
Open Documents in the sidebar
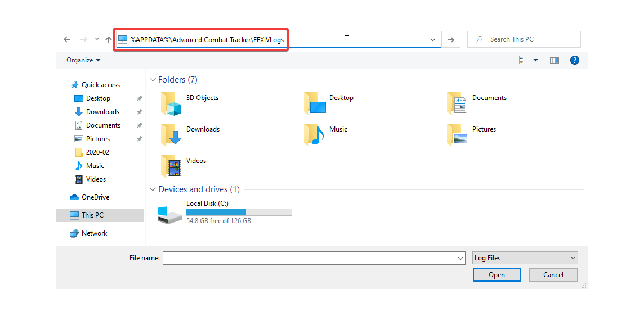pos(97,125)
